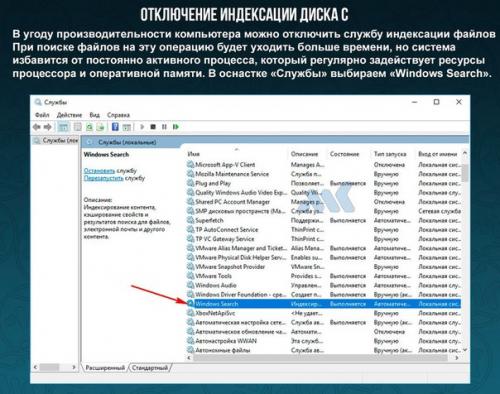Open Help via blue question mark icon
Screen dimensions: 500x394
[115, 127]
